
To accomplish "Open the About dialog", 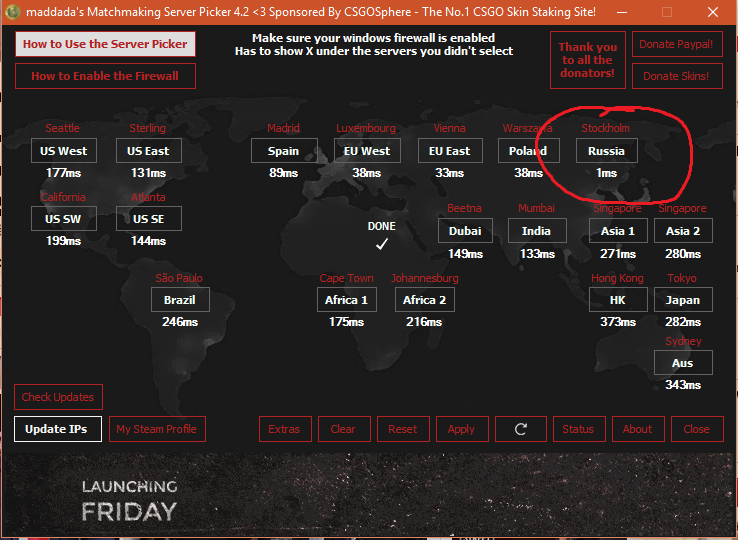I will pos(638,429).
